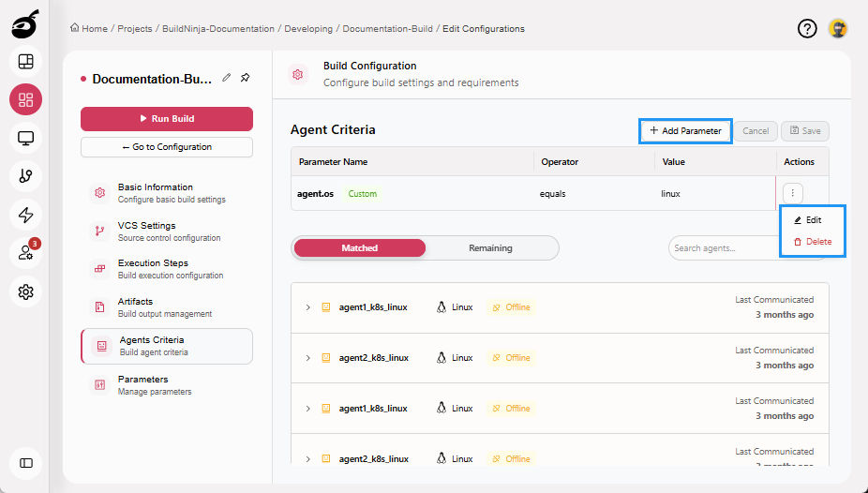Open the three-dot actions menu for agent.os

[793, 193]
